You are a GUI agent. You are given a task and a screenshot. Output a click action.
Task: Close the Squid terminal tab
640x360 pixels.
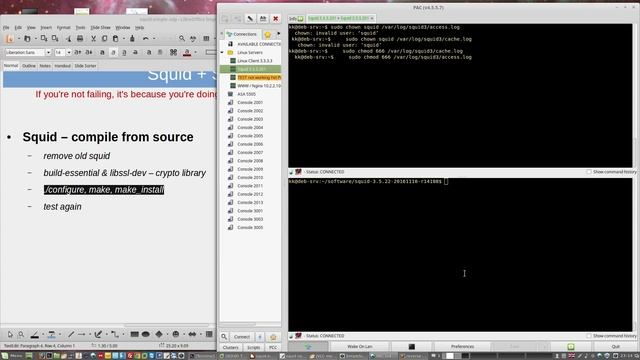tap(372, 18)
